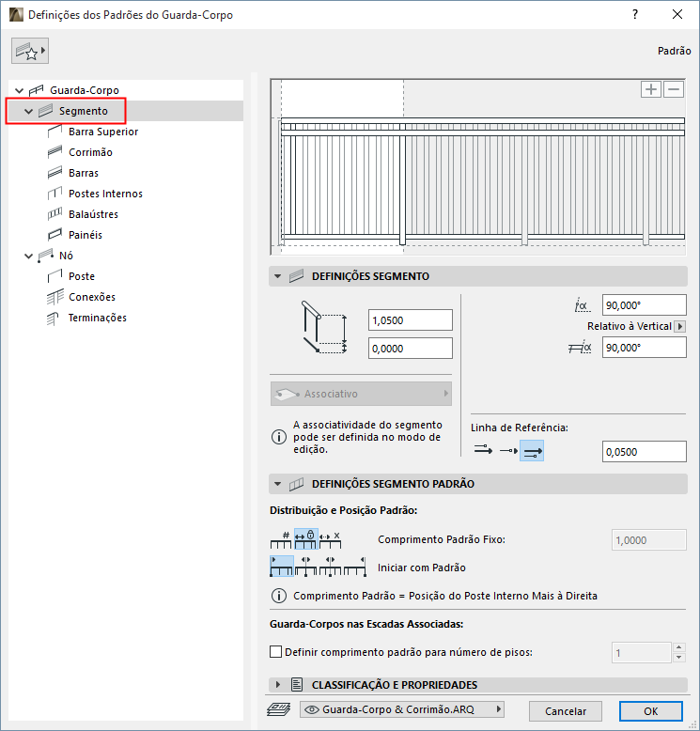Screen dimensions: 700x731
Task: Click the Conexões icon in the tree
Action: [55, 297]
